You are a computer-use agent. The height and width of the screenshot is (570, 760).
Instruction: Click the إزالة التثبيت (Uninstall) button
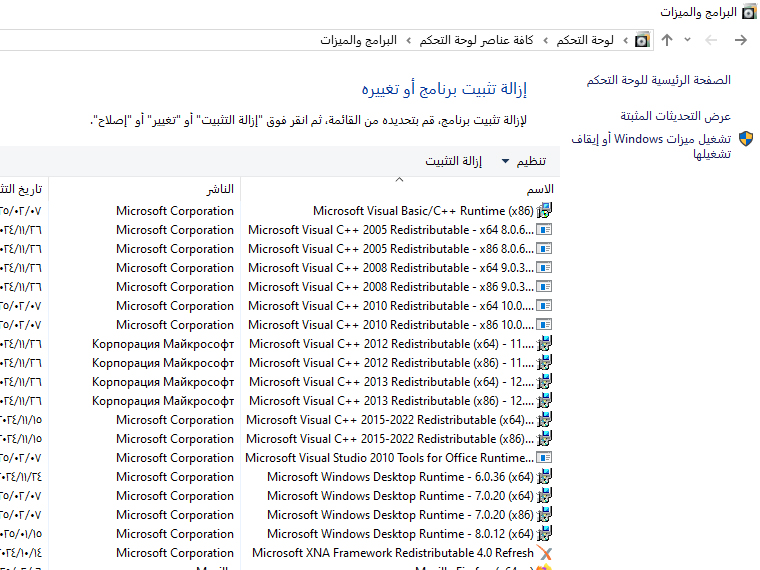454,161
